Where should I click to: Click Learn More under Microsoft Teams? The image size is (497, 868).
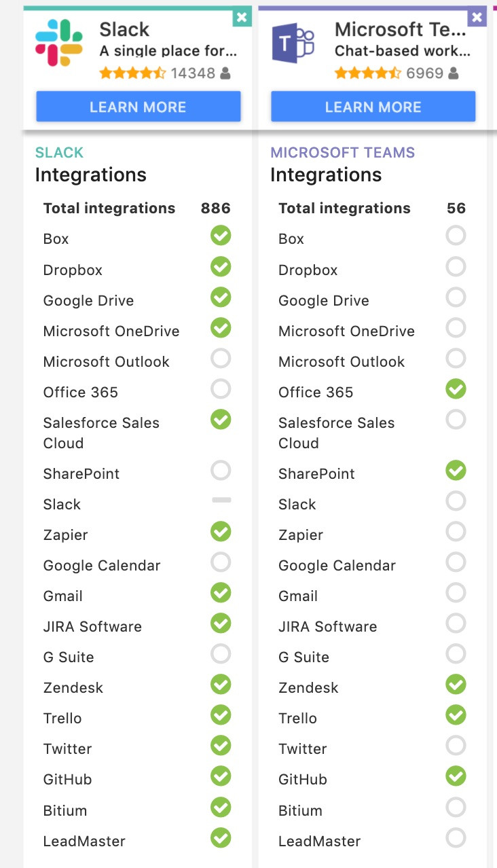(x=373, y=107)
